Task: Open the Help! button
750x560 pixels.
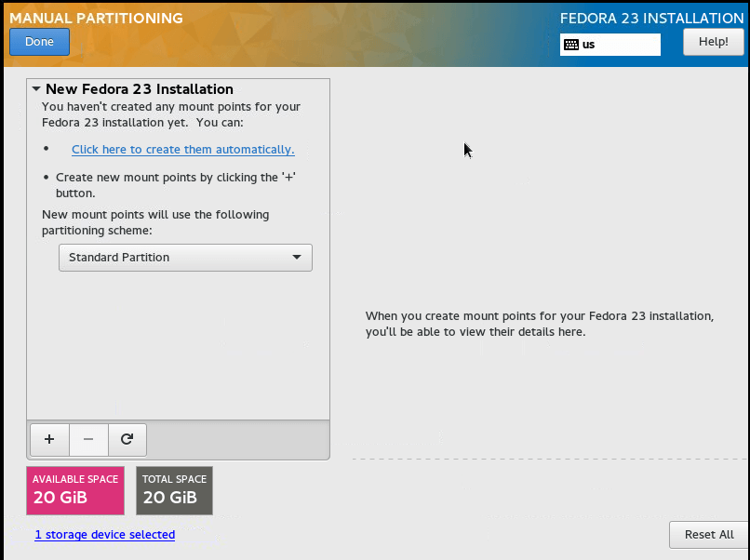Action: coord(713,42)
